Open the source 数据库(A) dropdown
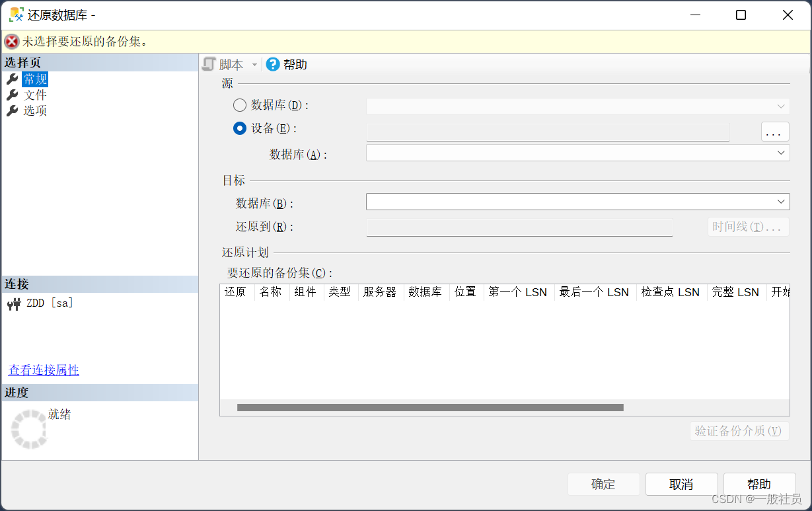812x511 pixels. point(578,153)
